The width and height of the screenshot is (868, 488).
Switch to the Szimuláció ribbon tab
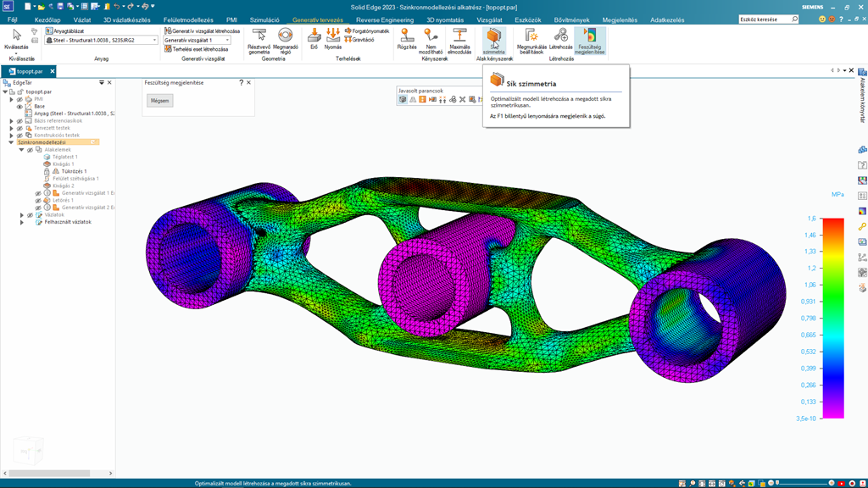pyautogui.click(x=264, y=19)
